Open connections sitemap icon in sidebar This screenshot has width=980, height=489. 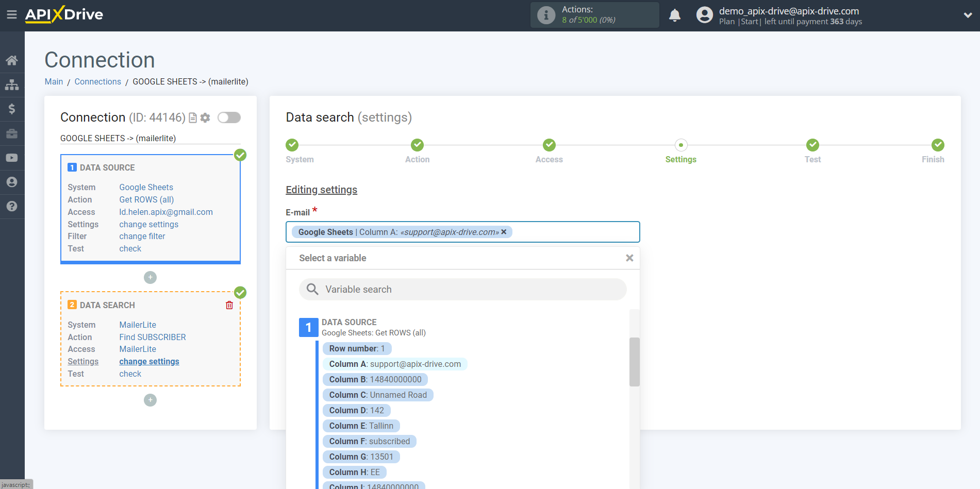point(12,85)
